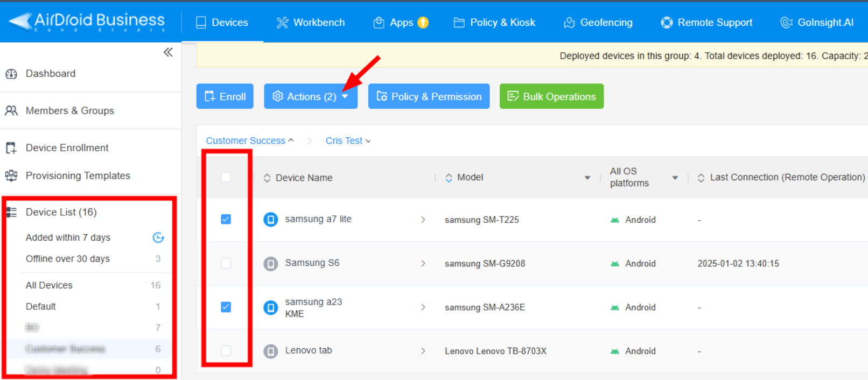
Task: Click the Enroll button
Action: pos(225,96)
